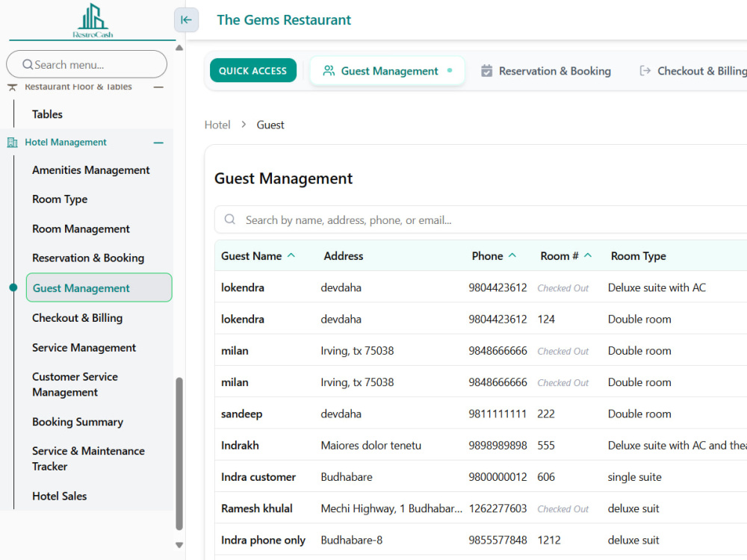Sort by Room # column arrow
This screenshot has height=560, width=747.
(x=588, y=255)
